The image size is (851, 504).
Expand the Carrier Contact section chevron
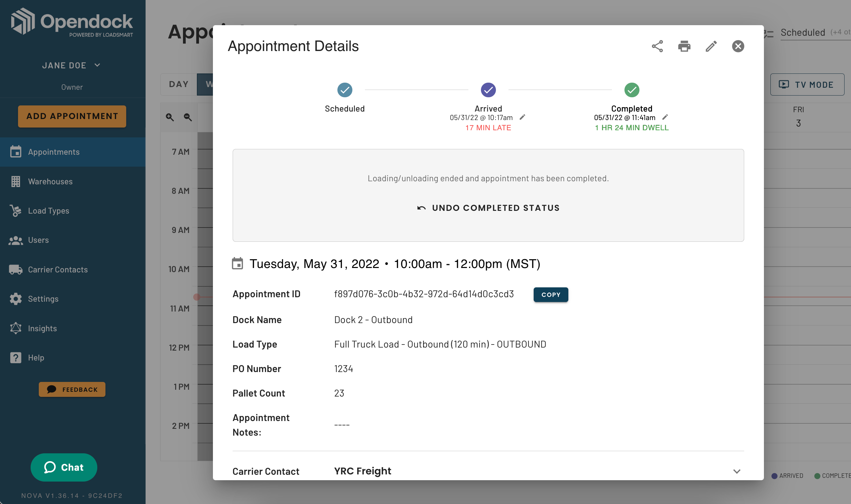pos(737,471)
